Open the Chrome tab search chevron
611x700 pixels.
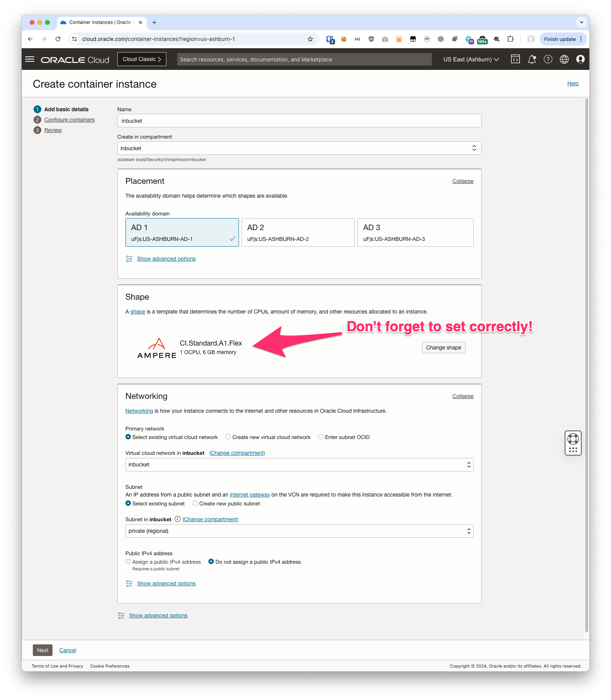coord(581,22)
